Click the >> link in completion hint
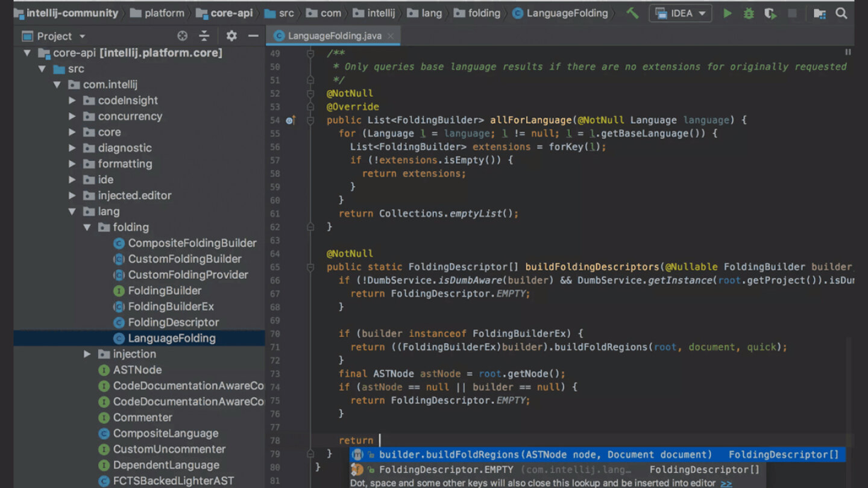868x488 pixels. 726,483
